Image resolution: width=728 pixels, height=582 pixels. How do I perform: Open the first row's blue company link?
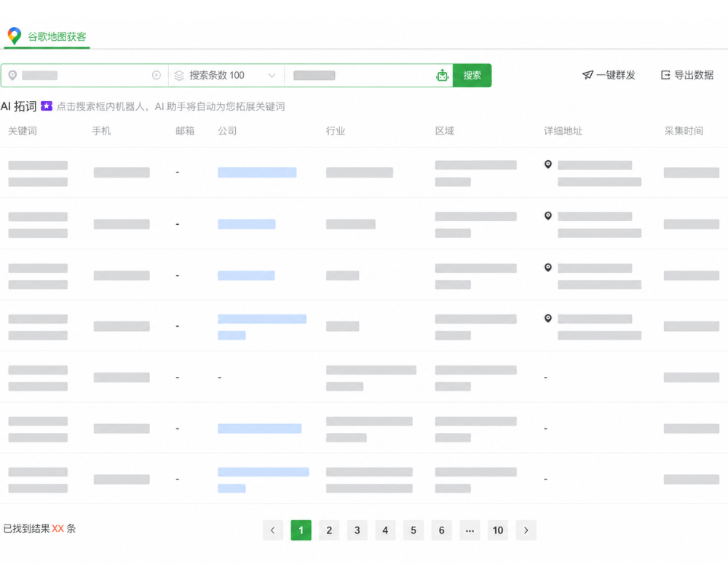point(257,172)
